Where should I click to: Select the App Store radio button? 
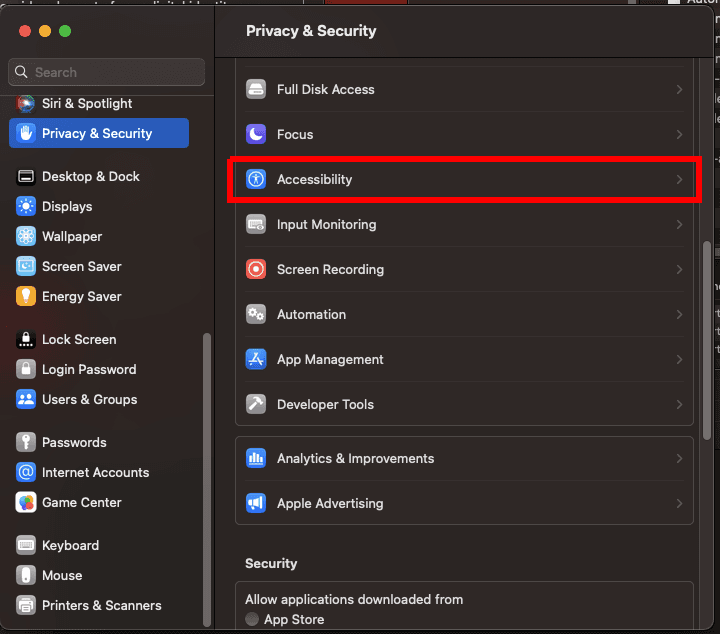pyautogui.click(x=252, y=619)
